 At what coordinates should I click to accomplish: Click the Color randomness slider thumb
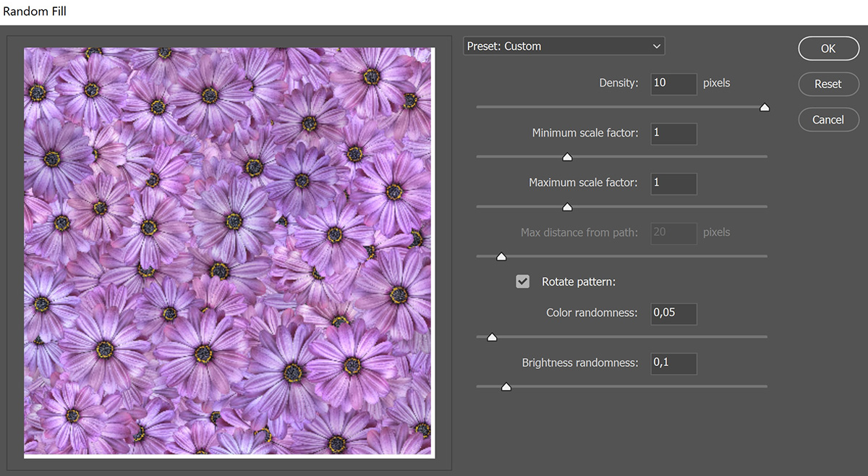[x=493, y=336]
